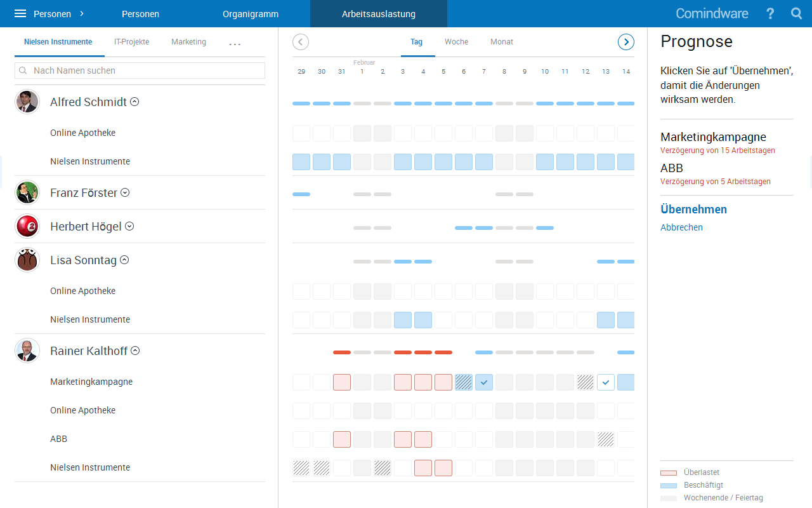Go to previous date range arrow
This screenshot has width=812, height=508.
coord(301,42)
